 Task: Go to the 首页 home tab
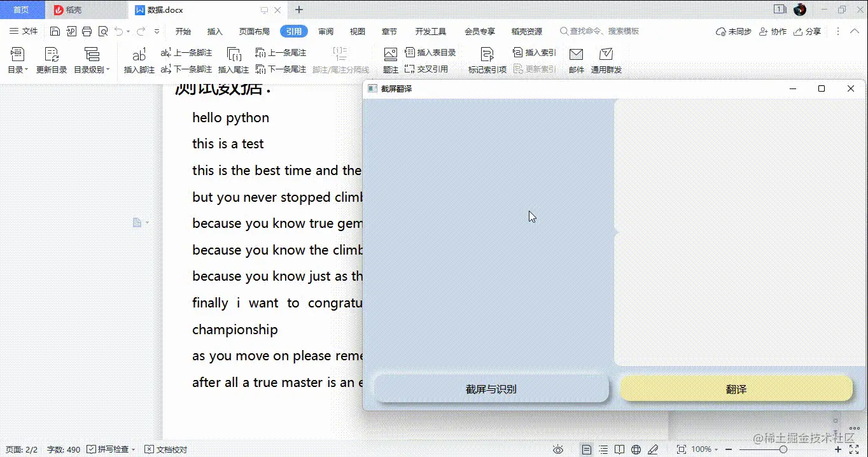22,10
